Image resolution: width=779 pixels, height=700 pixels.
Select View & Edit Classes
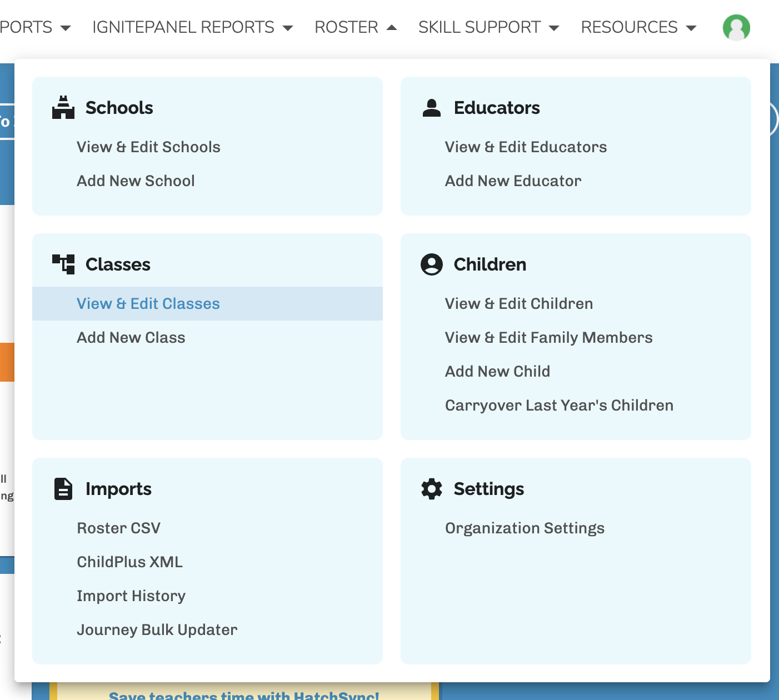pos(207,304)
